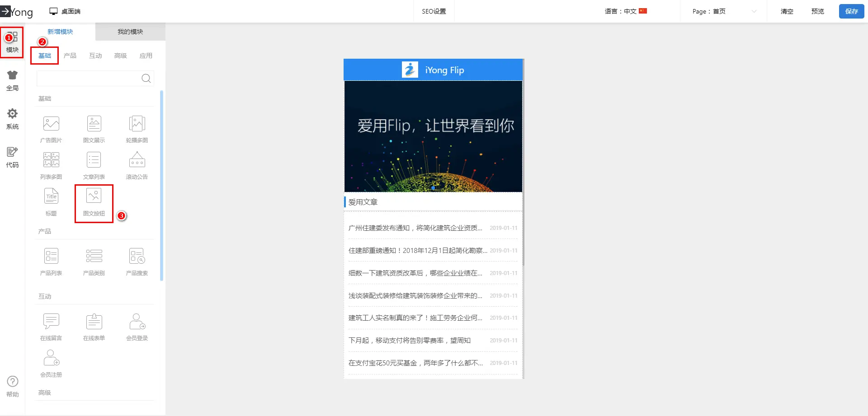Open the 代码 code panel
868x416 pixels.
(x=12, y=157)
